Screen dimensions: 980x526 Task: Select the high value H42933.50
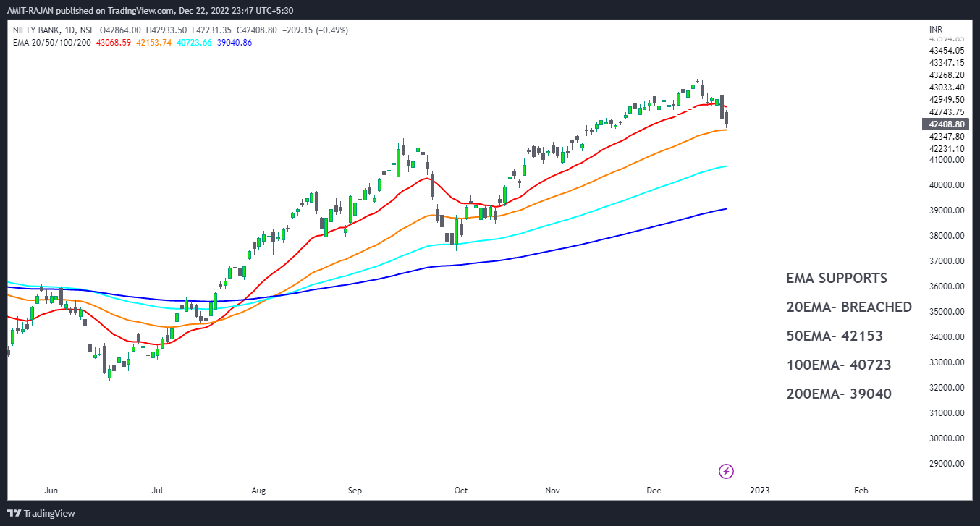click(166, 30)
